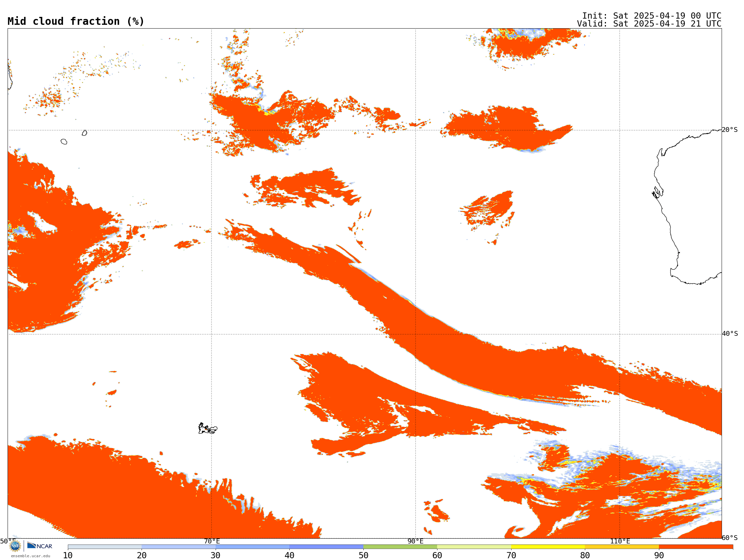
Task: Click the 60°S latitude label
Action: click(730, 538)
